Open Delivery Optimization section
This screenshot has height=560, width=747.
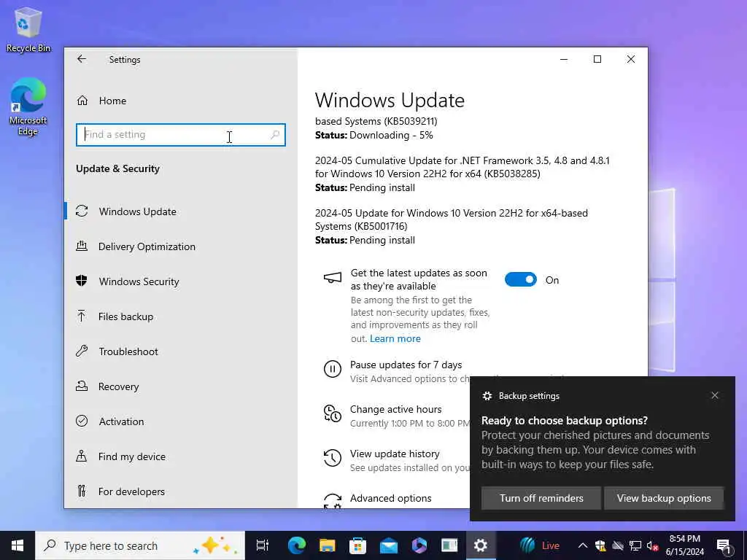[147, 246]
